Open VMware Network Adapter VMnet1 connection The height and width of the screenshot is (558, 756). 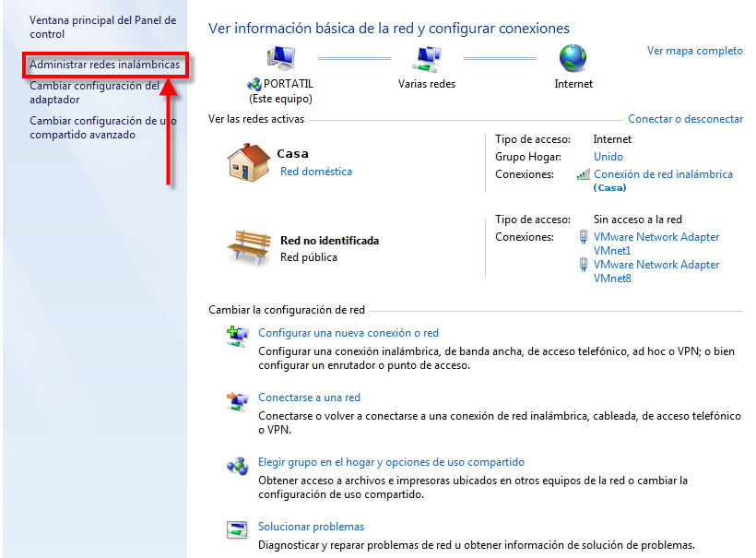tap(656, 243)
